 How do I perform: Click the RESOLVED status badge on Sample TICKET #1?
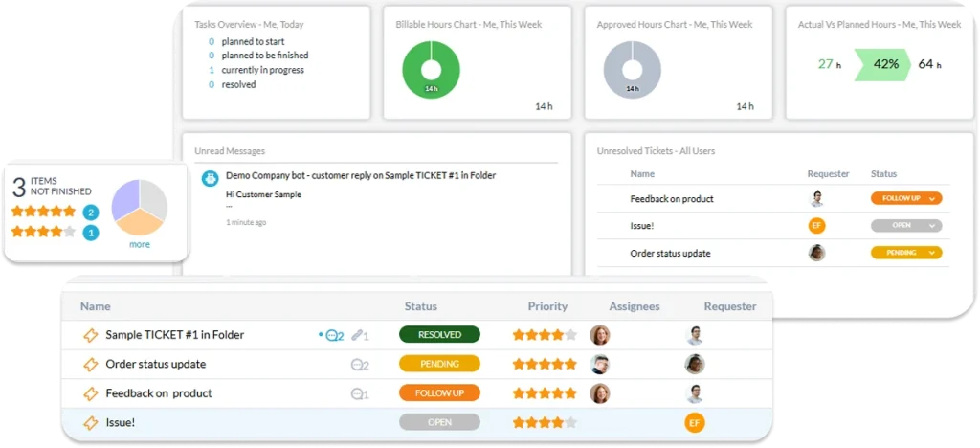point(439,335)
